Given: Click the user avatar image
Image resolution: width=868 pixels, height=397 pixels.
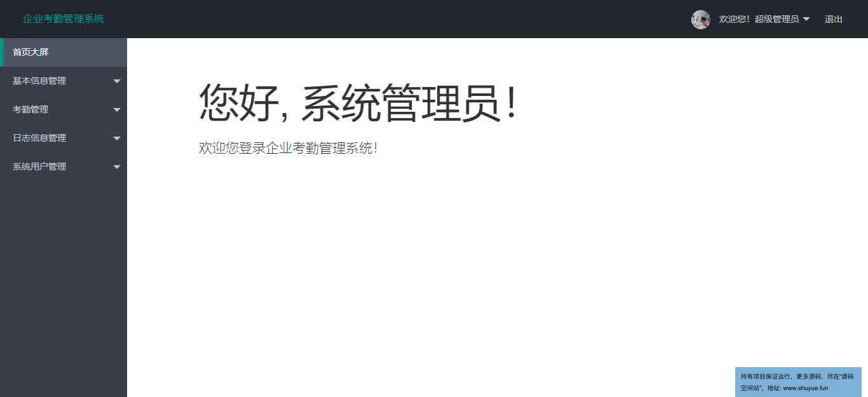Looking at the screenshot, I should (x=700, y=19).
